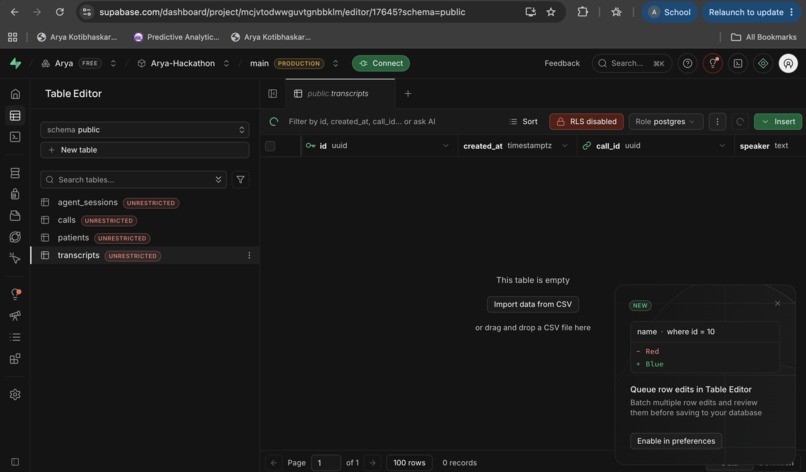Open Authentication lock icon in sidebar

[15, 194]
